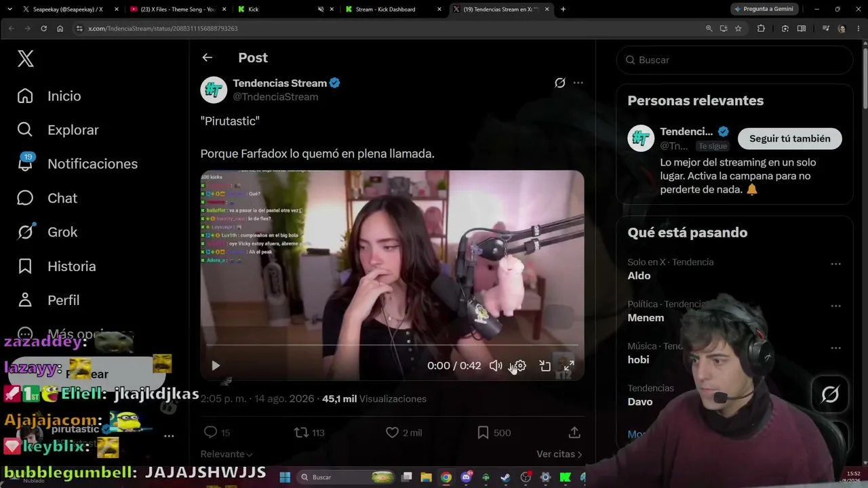Viewport: 868px width, 488px height.
Task: Click the Windows taskbar Buscar search box
Action: pos(348,477)
